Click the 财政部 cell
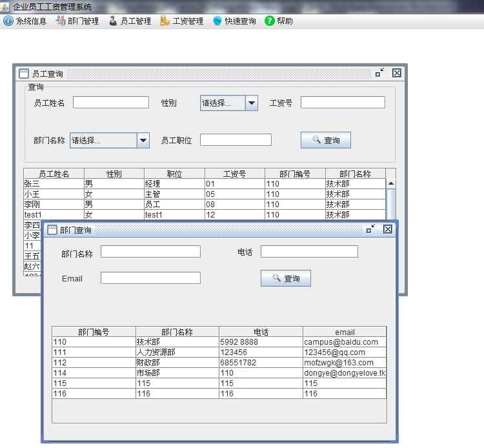484x448 pixels. click(177, 363)
